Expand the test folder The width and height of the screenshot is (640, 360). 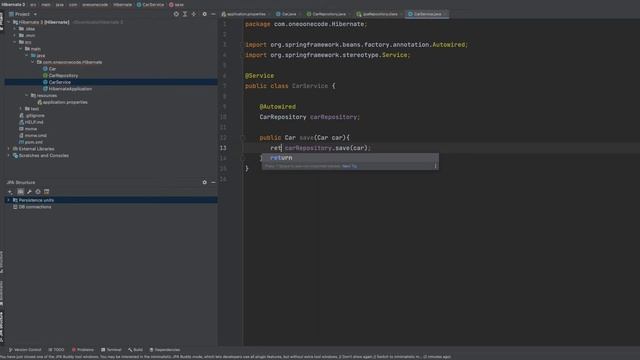21,109
